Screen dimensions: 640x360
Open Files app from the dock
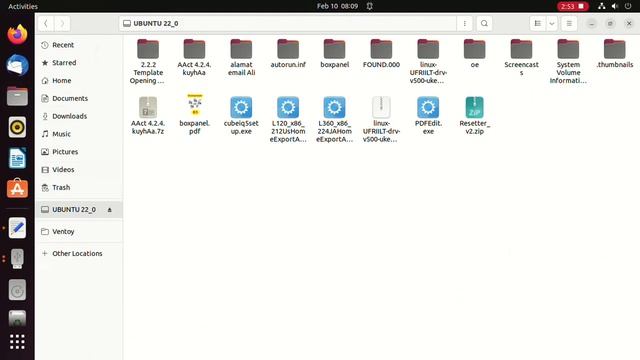[x=17, y=96]
